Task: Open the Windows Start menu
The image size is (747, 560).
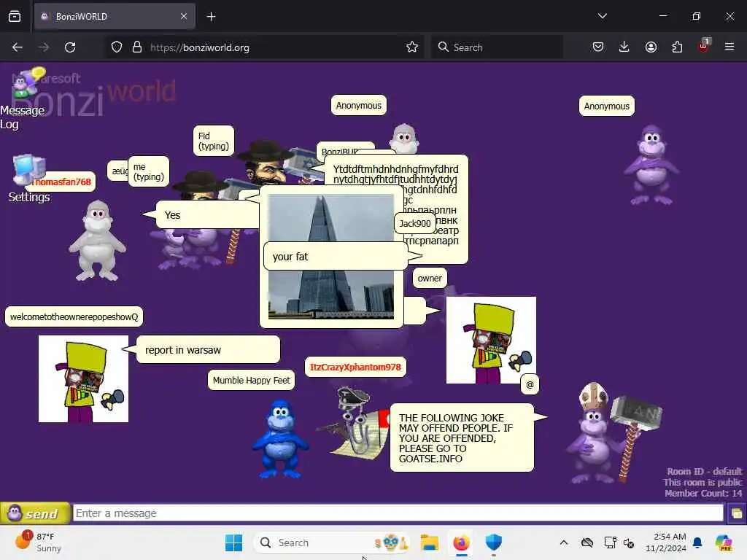Action: click(x=233, y=542)
